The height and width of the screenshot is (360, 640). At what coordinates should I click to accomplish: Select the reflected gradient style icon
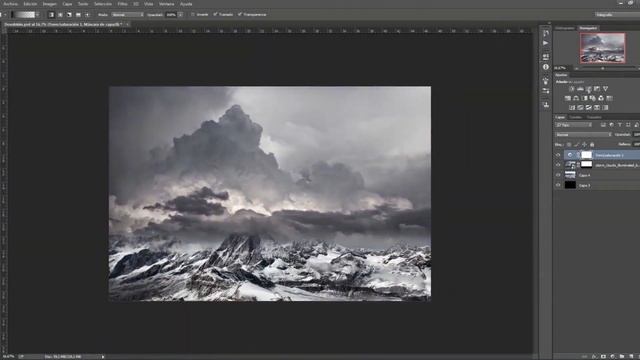(x=78, y=15)
